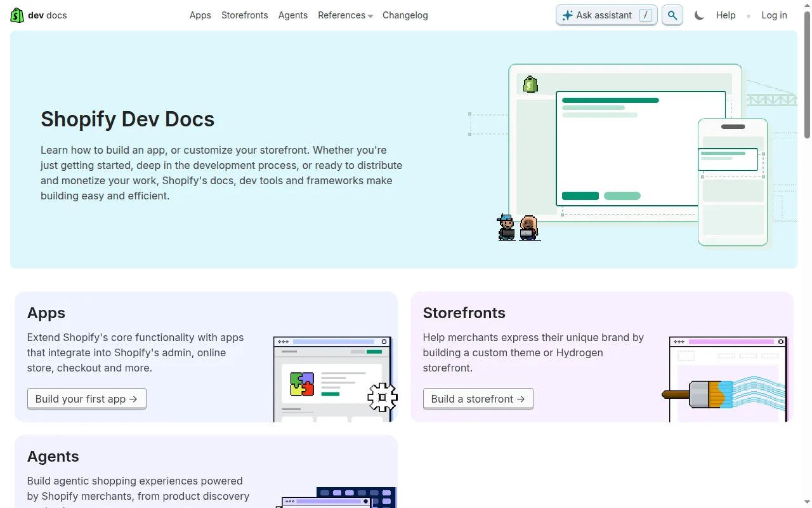Click the Agents card heading
Image resolution: width=812 pixels, height=508 pixels.
pos(53,457)
